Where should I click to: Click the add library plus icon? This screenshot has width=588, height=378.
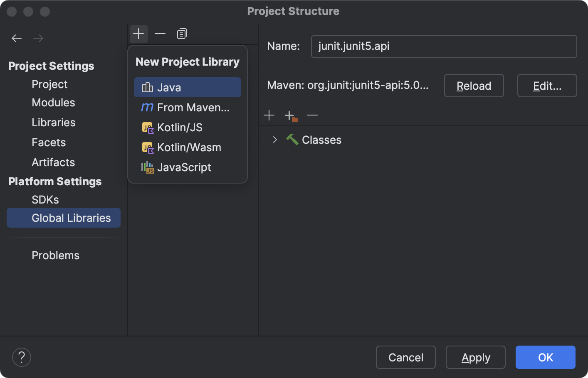tap(139, 34)
